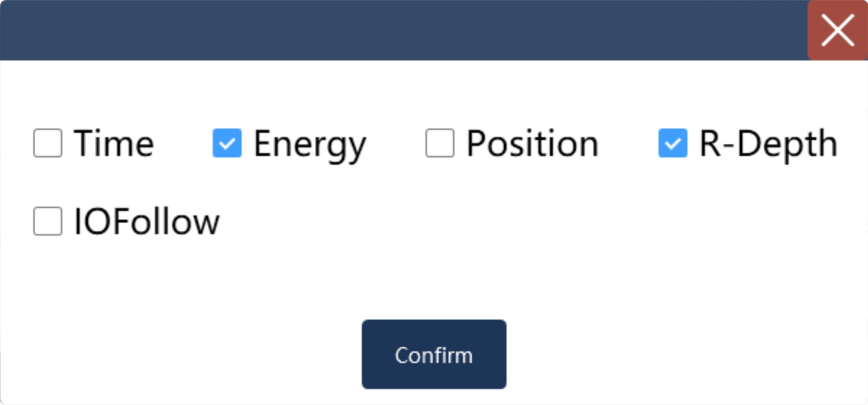Click the white checkmark icon beside R-Depth
Image resolution: width=868 pixels, height=405 pixels.
tap(672, 143)
